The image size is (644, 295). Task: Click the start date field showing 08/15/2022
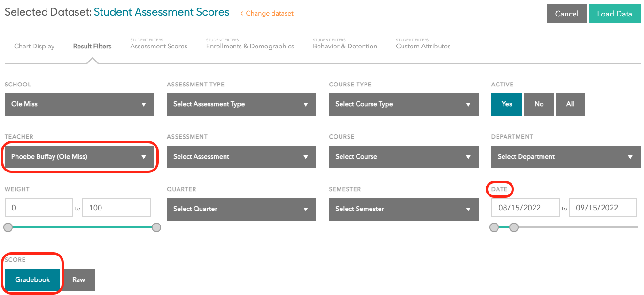(525, 208)
